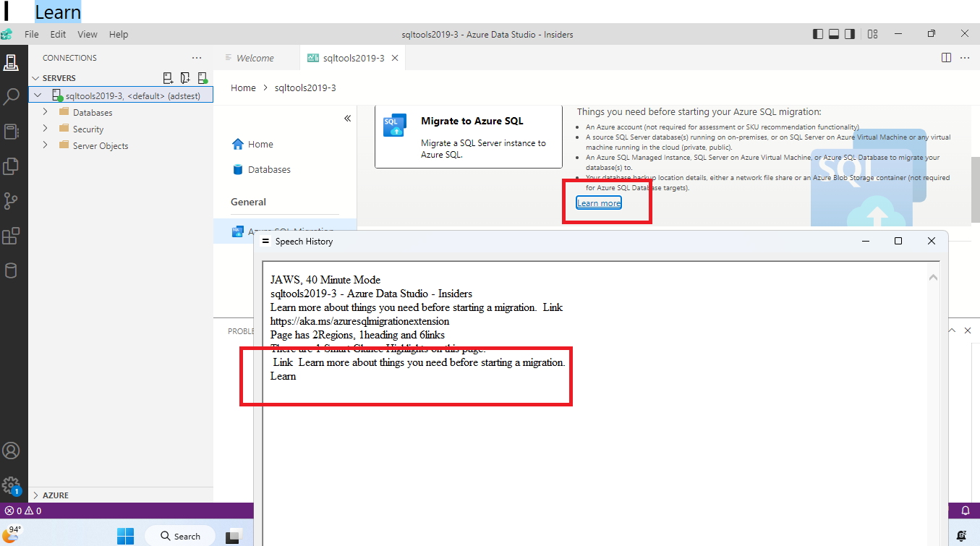Open the Extensions view in the activity bar
The image size is (980, 546).
(12, 235)
